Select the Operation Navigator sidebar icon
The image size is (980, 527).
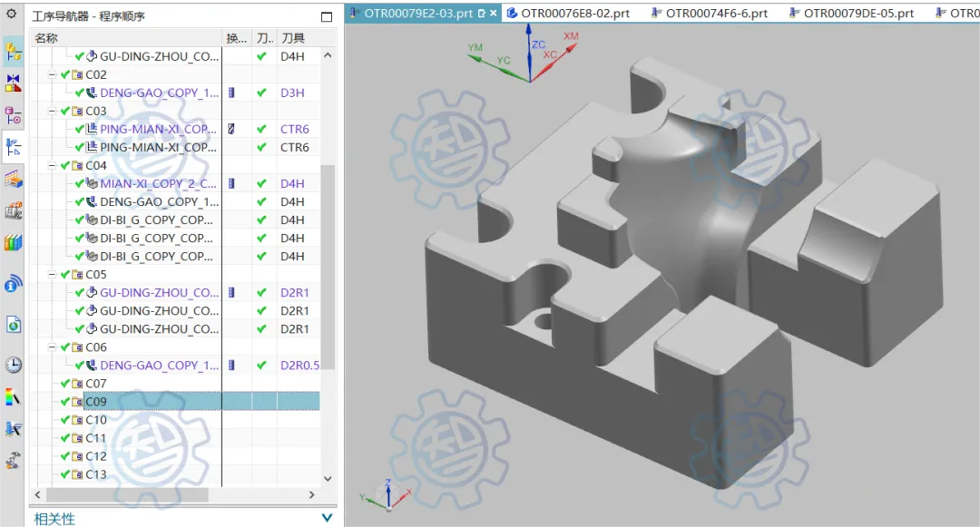[13, 147]
